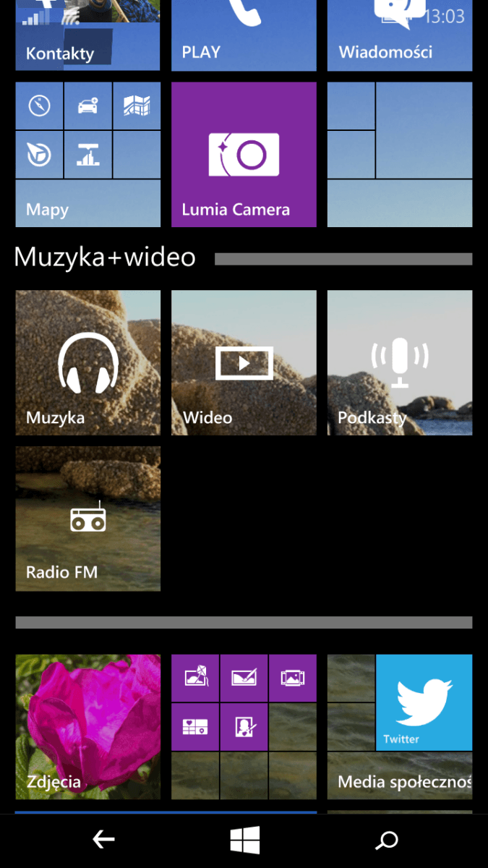Open the folded map app icon
Image resolution: width=488 pixels, height=868 pixels.
137,106
